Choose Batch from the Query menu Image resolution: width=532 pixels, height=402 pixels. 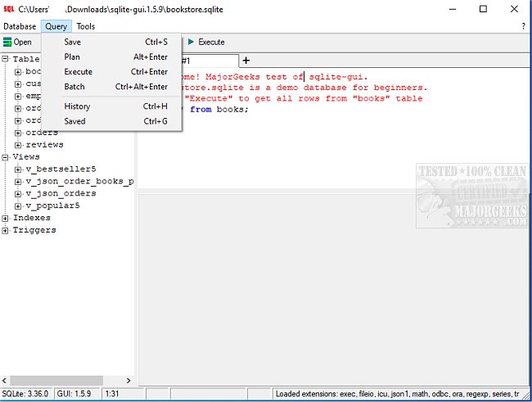pos(112,87)
